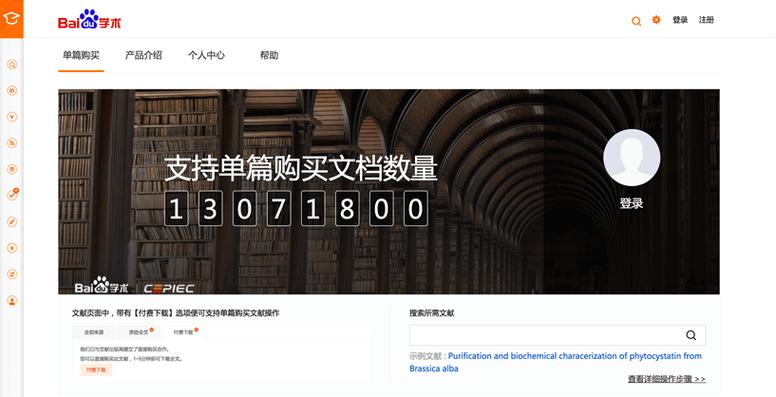The width and height of the screenshot is (776, 397).
Task: Open the magnifier search icon in left sidebar
Action: (x=12, y=65)
